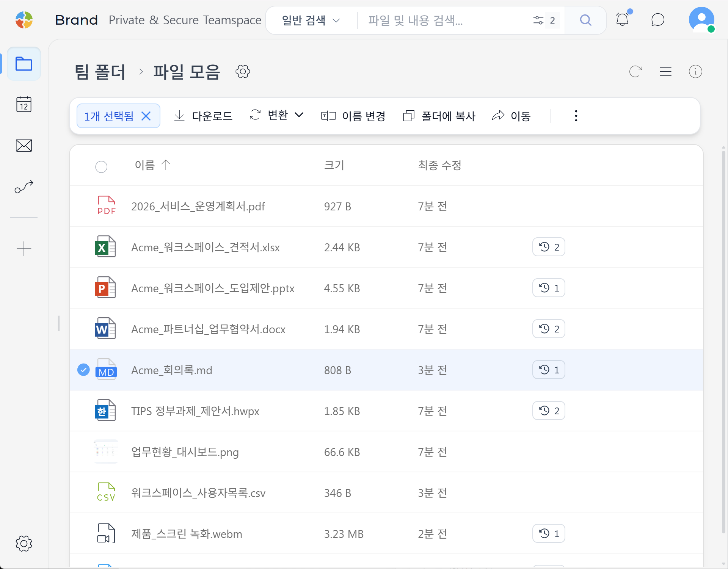Click the CSV icon of 워크스페이스_사용자목록.csv
Viewport: 728px width, 569px height.
tap(106, 492)
